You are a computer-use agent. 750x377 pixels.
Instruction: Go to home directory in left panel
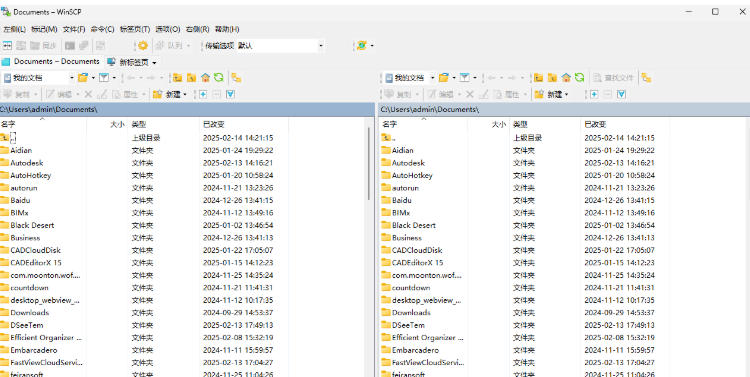point(205,78)
